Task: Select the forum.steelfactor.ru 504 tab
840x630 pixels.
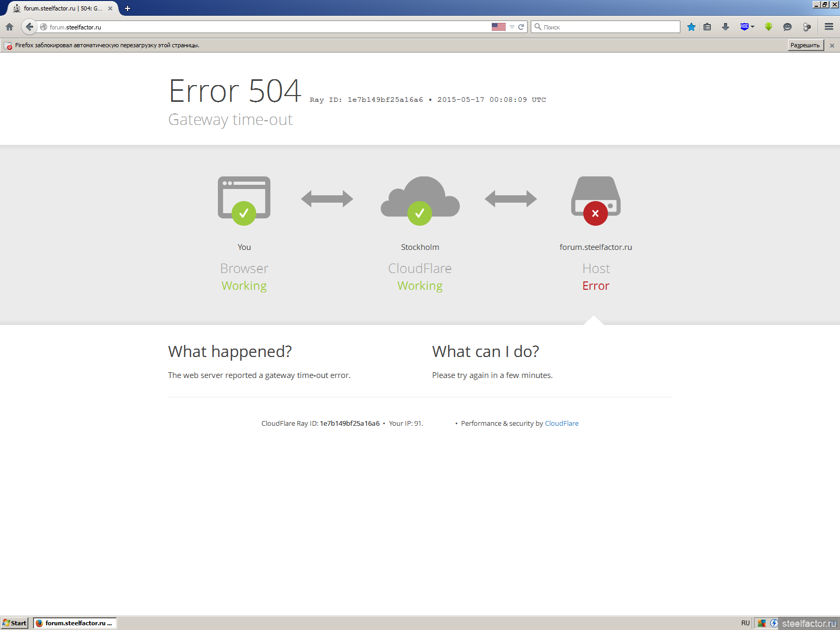Action: [63, 8]
